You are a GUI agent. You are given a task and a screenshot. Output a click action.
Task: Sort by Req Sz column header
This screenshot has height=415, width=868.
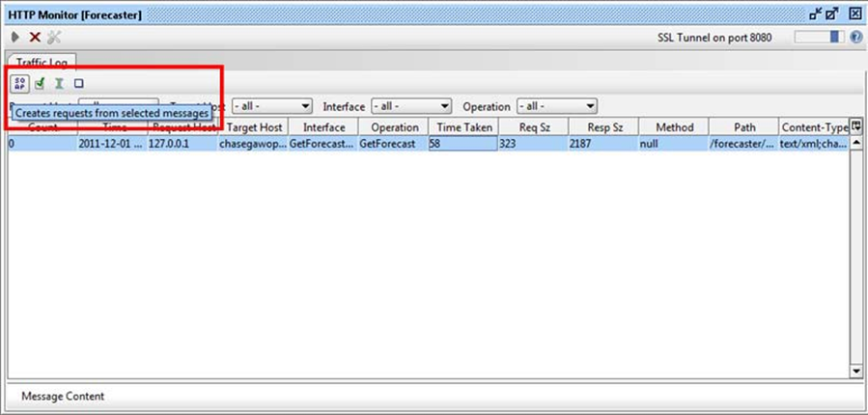534,127
